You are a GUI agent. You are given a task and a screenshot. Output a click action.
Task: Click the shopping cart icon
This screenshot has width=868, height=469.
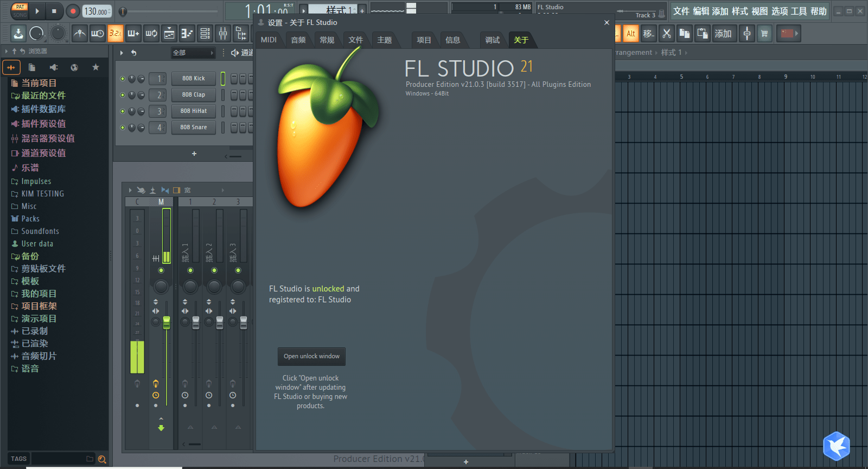tap(764, 34)
